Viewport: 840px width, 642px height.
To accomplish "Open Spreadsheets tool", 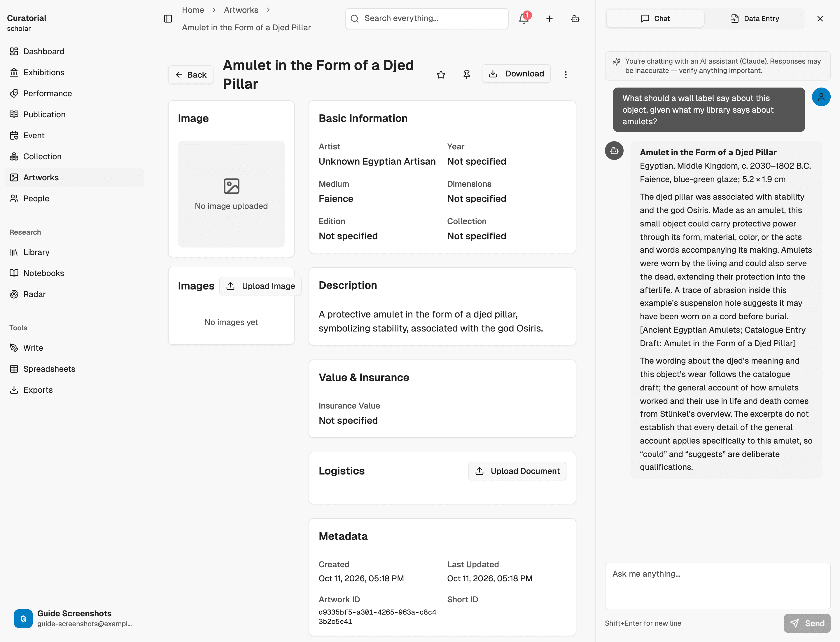I will click(x=74, y=369).
